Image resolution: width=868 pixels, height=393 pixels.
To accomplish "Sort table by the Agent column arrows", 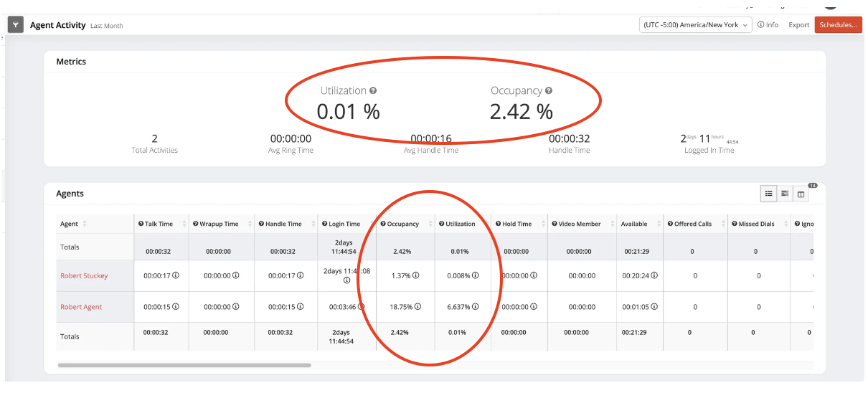I will click(x=85, y=224).
